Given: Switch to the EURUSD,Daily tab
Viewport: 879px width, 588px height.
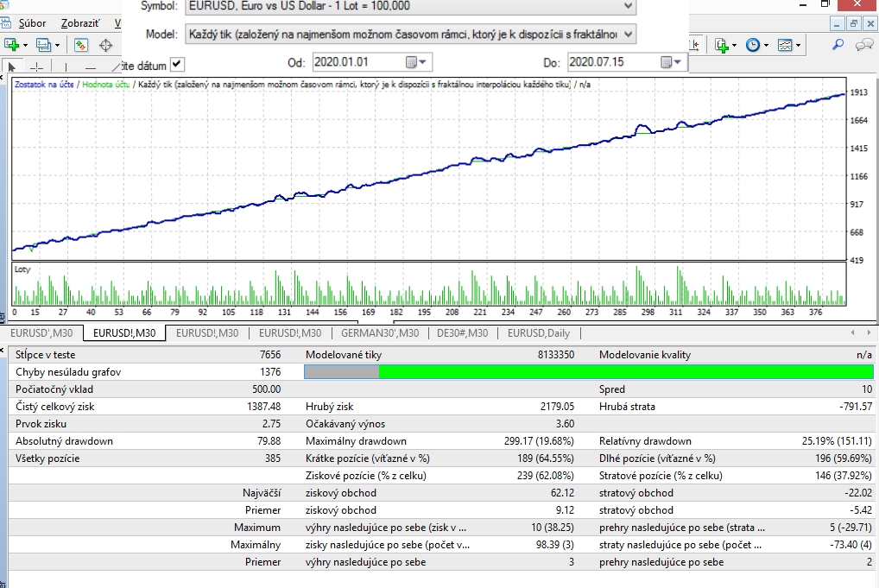Looking at the screenshot, I should point(539,333).
